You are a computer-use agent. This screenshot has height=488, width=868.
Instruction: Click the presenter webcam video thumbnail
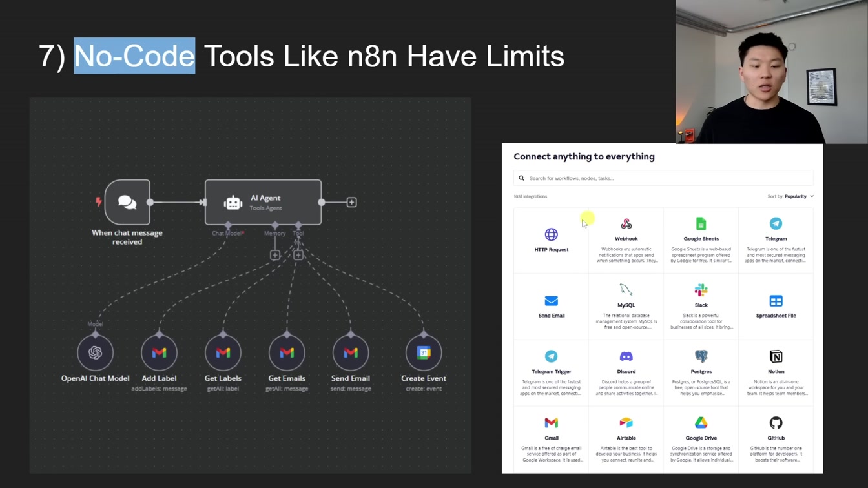772,72
